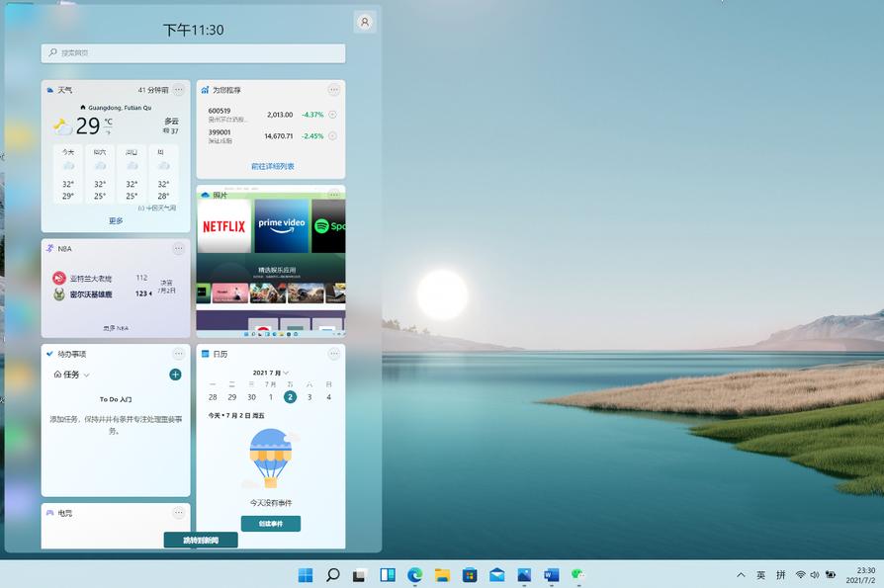Expand hidden icons chevron in system tray
Image resolution: width=884 pixels, height=588 pixels.
point(741,573)
